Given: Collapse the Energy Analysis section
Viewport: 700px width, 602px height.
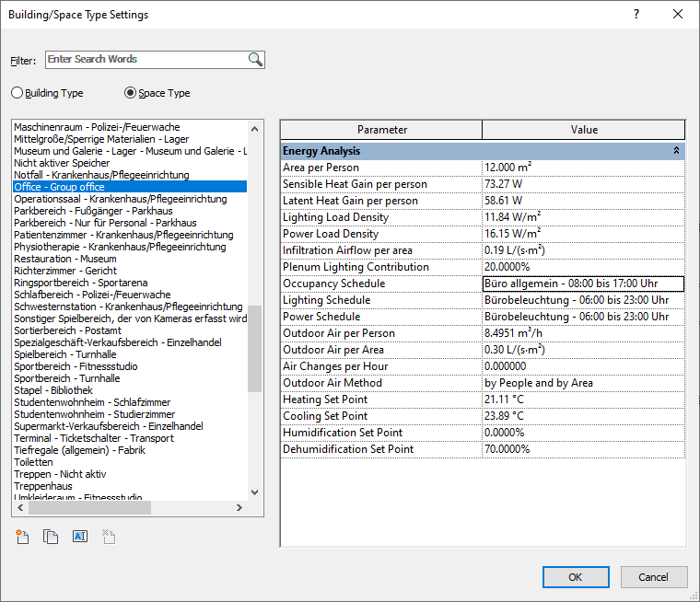Looking at the screenshot, I should click(676, 151).
